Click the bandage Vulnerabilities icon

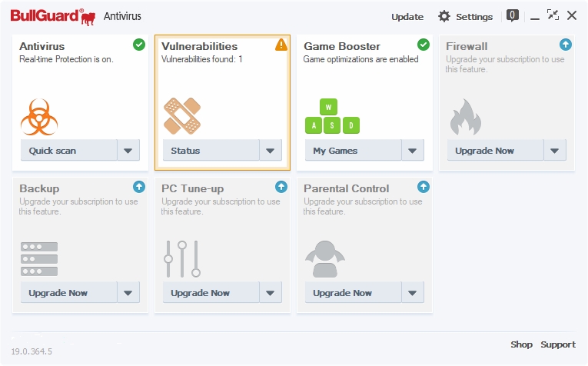pyautogui.click(x=182, y=115)
